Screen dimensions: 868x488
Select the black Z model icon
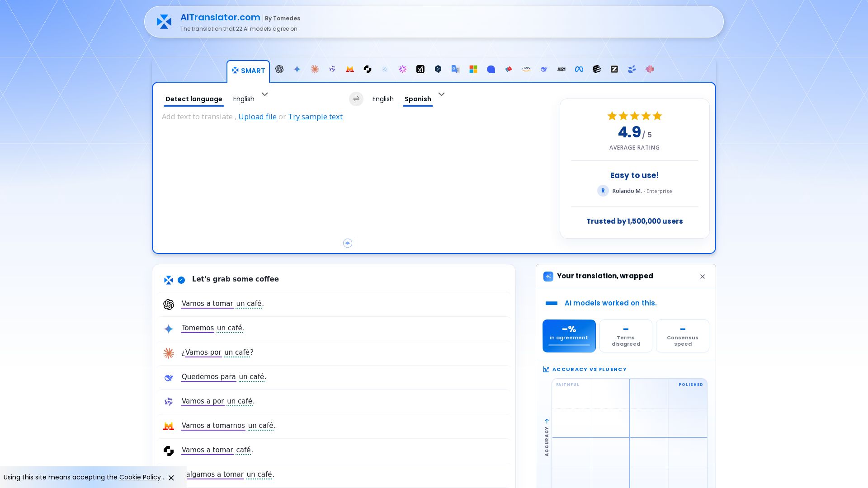point(614,69)
